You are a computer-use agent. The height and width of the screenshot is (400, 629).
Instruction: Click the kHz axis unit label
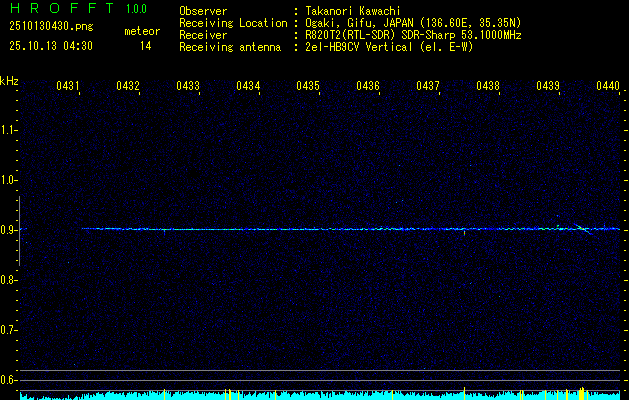(x=9, y=81)
